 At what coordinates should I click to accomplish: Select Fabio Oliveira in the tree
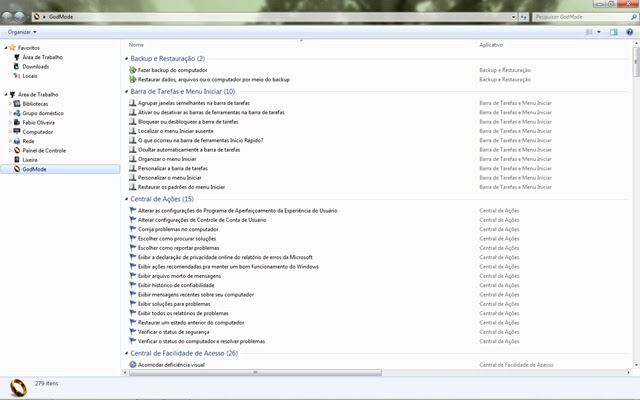pos(38,122)
